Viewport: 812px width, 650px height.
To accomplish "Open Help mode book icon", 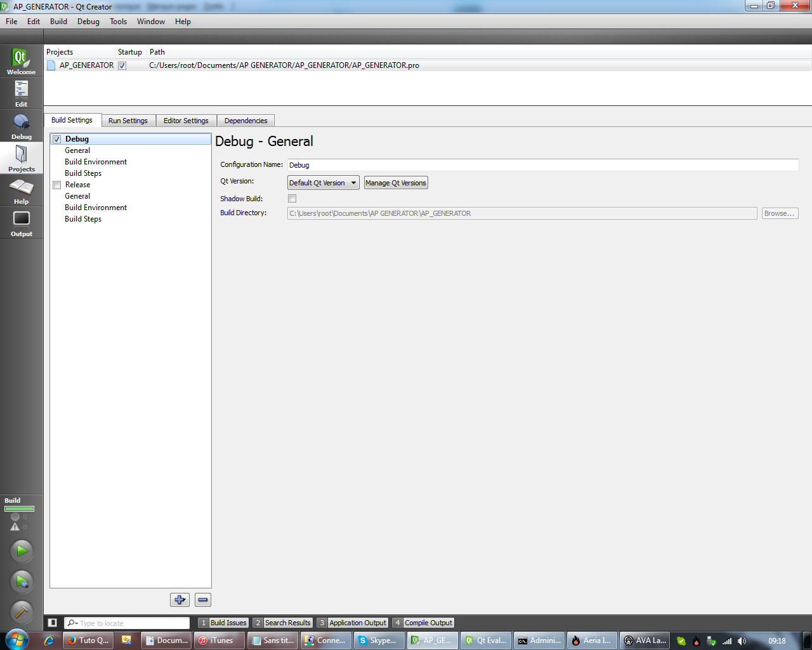I will [x=21, y=190].
